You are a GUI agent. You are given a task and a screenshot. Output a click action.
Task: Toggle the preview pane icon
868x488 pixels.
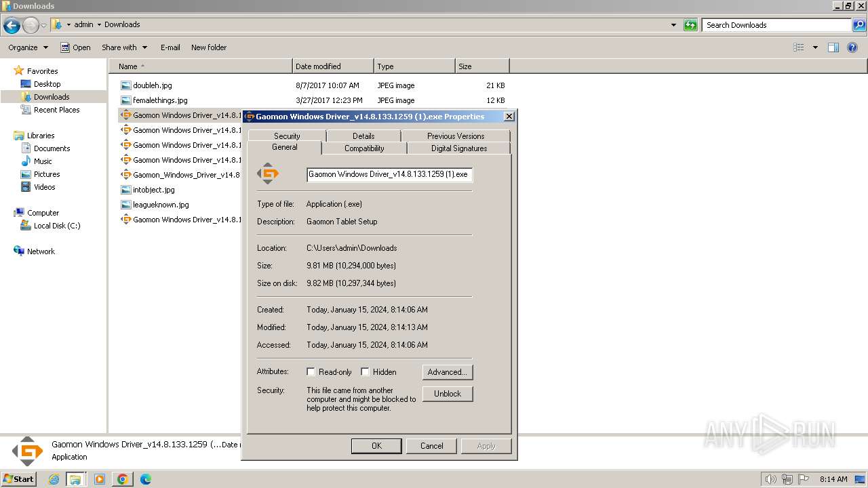(833, 47)
